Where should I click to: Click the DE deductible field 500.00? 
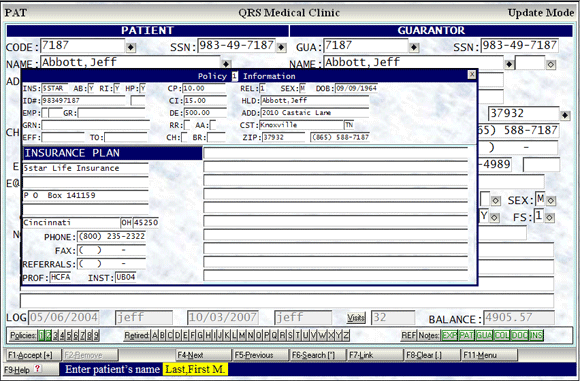pos(205,113)
